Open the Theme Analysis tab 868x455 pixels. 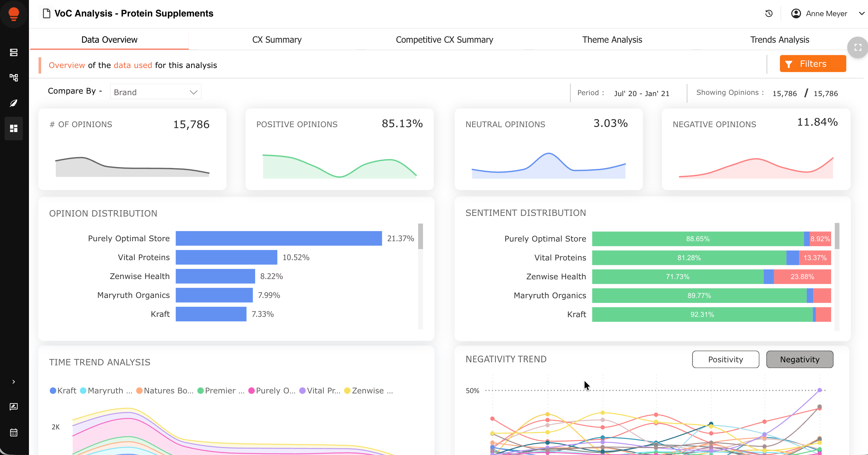pyautogui.click(x=612, y=40)
